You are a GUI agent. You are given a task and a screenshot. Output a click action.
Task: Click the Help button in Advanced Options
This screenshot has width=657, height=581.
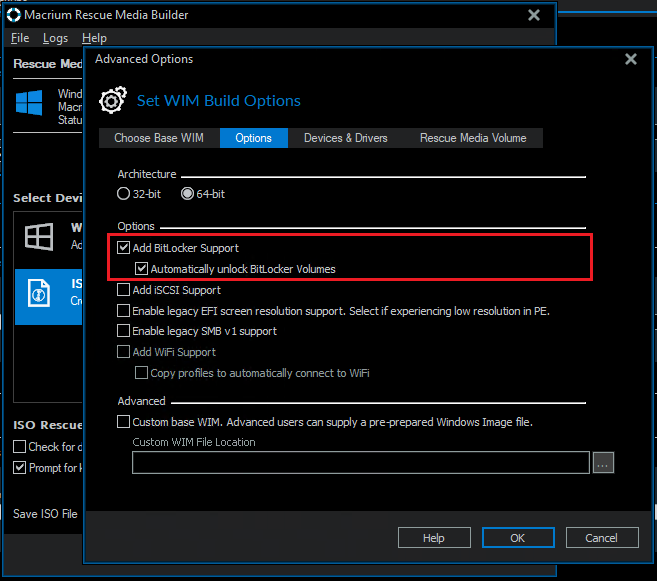tap(434, 537)
